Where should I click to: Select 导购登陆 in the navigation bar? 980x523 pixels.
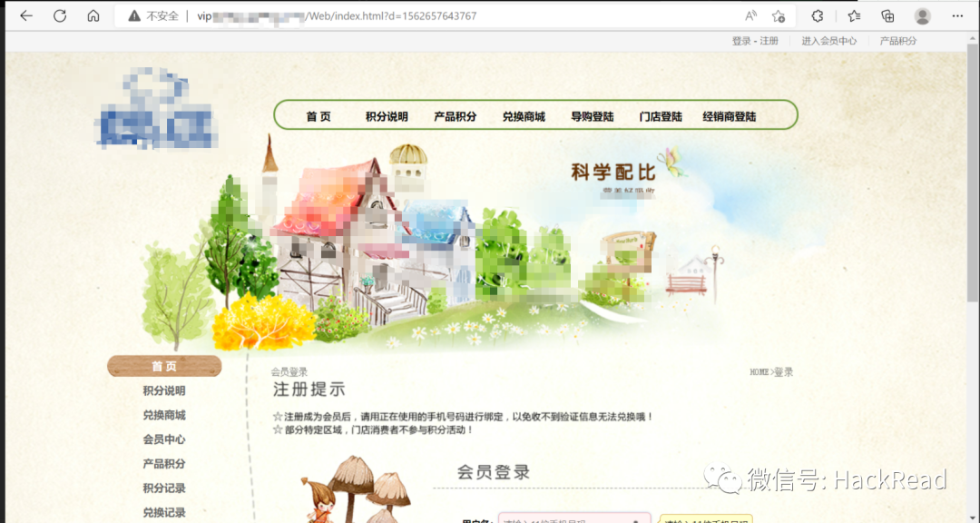(x=593, y=116)
